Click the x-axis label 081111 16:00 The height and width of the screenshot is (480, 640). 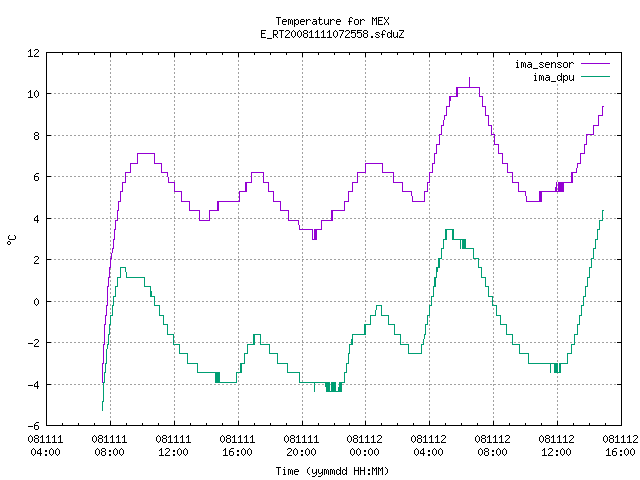coord(237,445)
